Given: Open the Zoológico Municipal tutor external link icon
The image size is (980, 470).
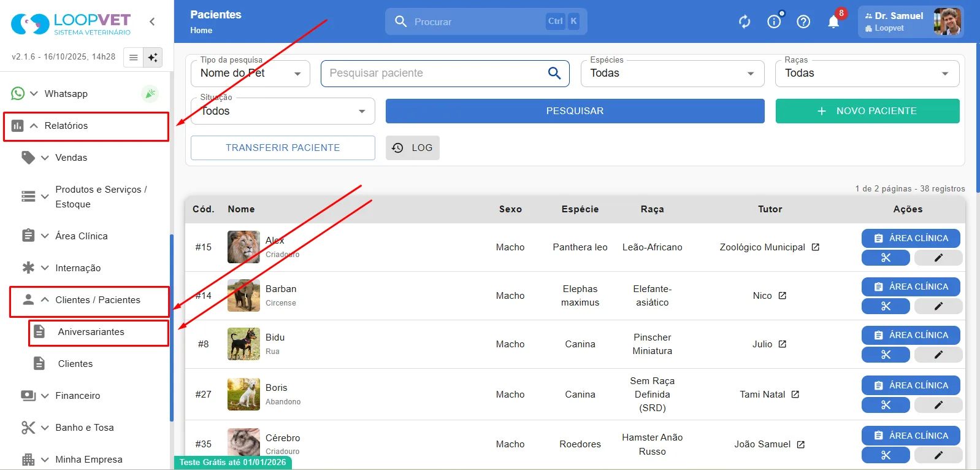Looking at the screenshot, I should [x=816, y=247].
